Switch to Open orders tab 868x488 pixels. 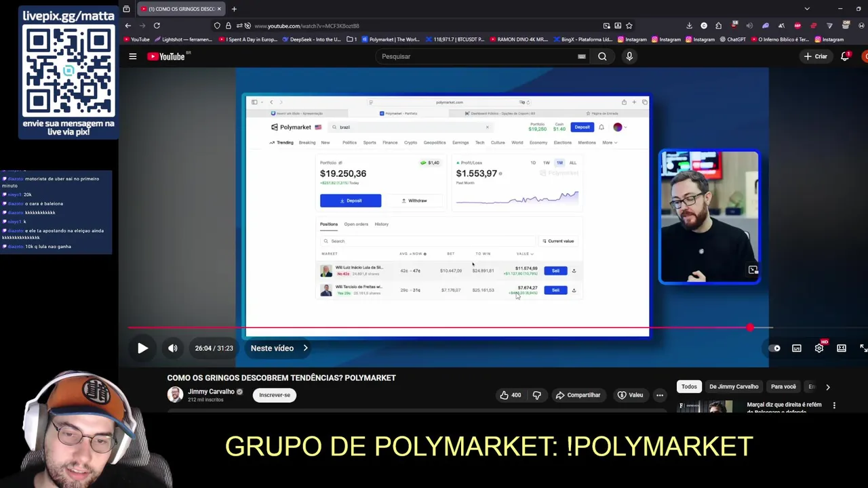tap(356, 224)
